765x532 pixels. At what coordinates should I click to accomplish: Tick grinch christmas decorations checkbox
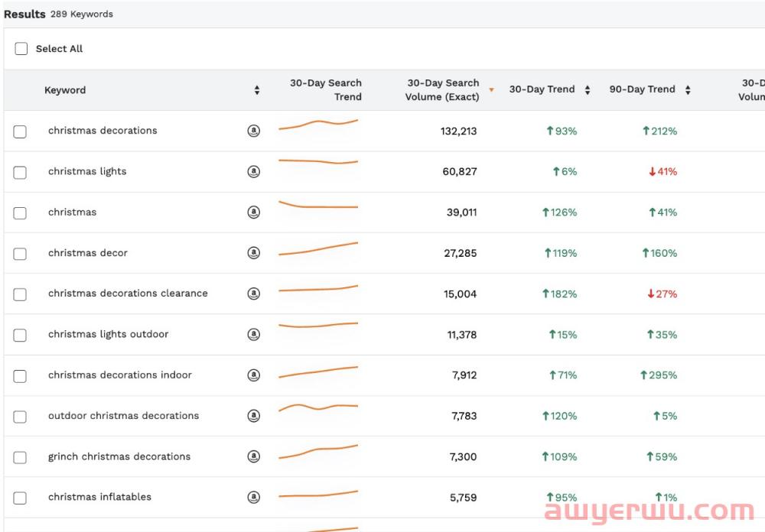[20, 457]
